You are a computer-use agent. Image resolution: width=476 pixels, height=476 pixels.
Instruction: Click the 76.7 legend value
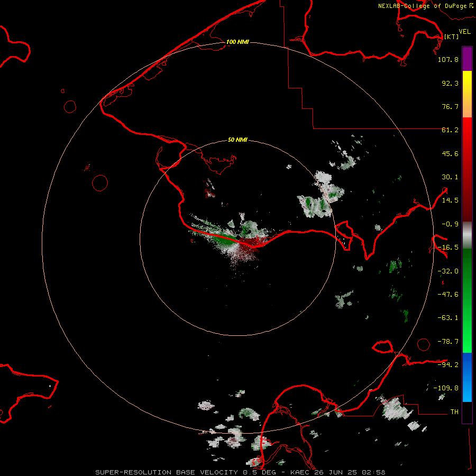450,106
